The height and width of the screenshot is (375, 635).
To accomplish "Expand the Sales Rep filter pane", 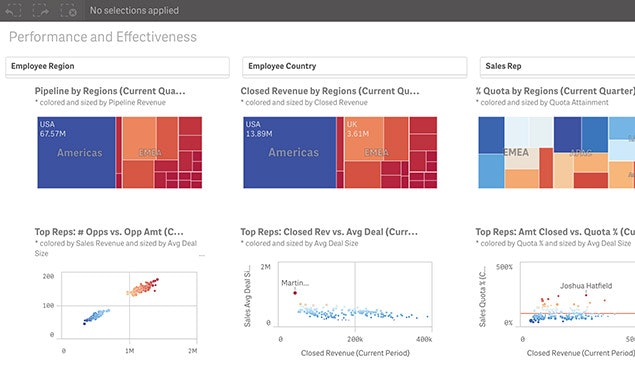I will (x=557, y=66).
